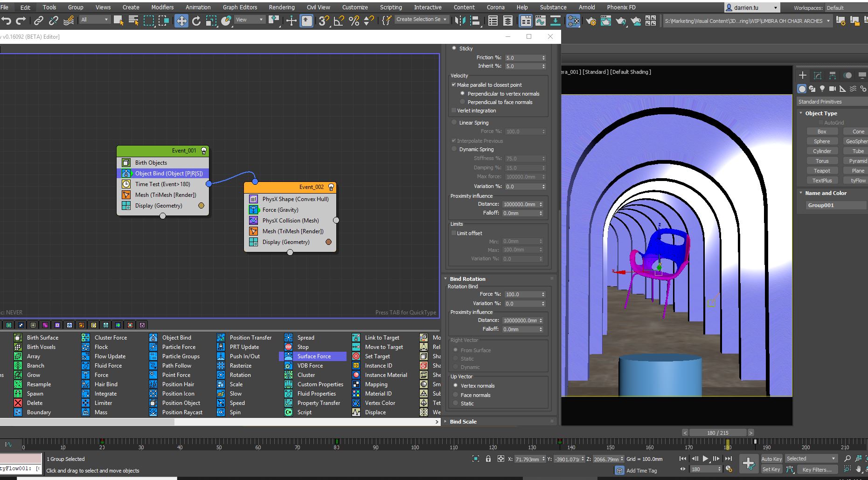Image resolution: width=868 pixels, height=480 pixels.
Task: Select Static option under Up Vector
Action: (x=456, y=403)
